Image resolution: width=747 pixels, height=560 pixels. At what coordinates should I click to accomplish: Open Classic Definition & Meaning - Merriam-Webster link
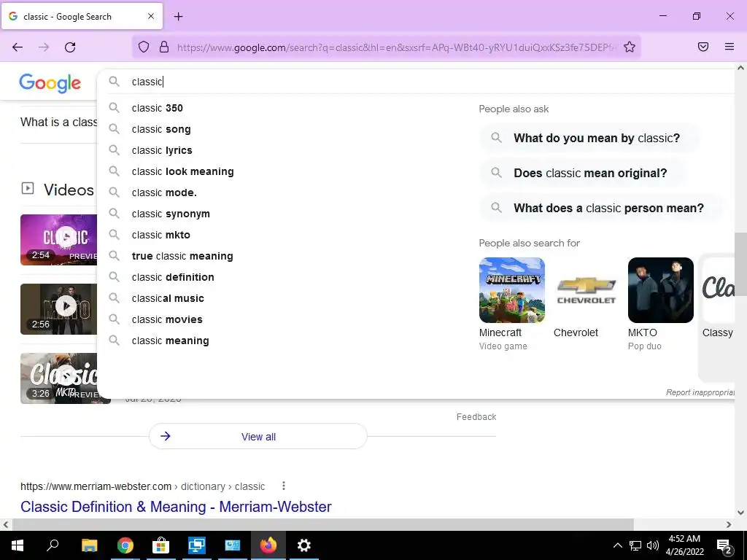pyautogui.click(x=176, y=507)
